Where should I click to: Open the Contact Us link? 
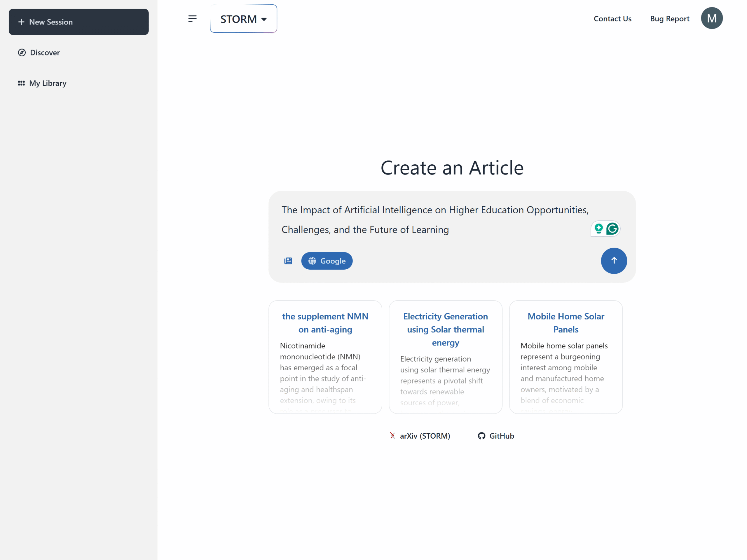pyautogui.click(x=612, y=19)
